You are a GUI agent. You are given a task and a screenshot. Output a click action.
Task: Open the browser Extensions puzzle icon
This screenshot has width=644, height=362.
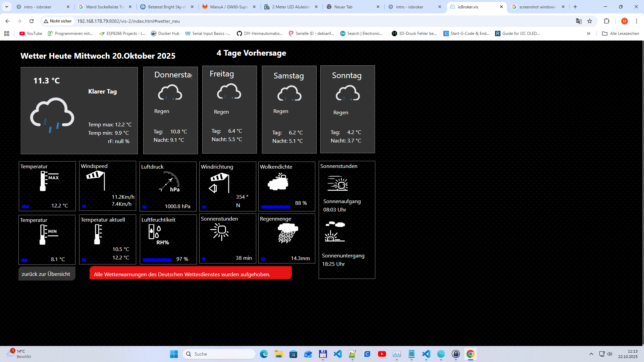click(x=606, y=21)
